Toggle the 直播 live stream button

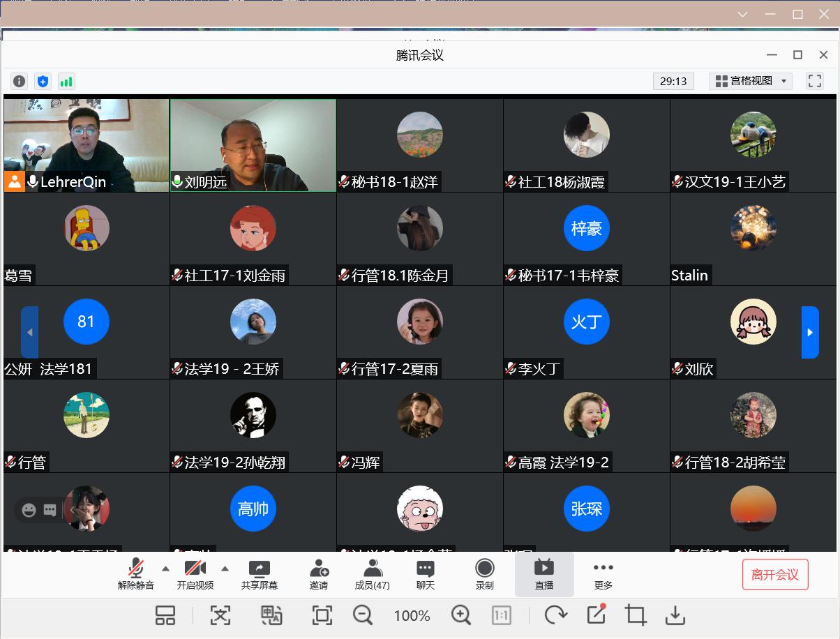point(544,575)
